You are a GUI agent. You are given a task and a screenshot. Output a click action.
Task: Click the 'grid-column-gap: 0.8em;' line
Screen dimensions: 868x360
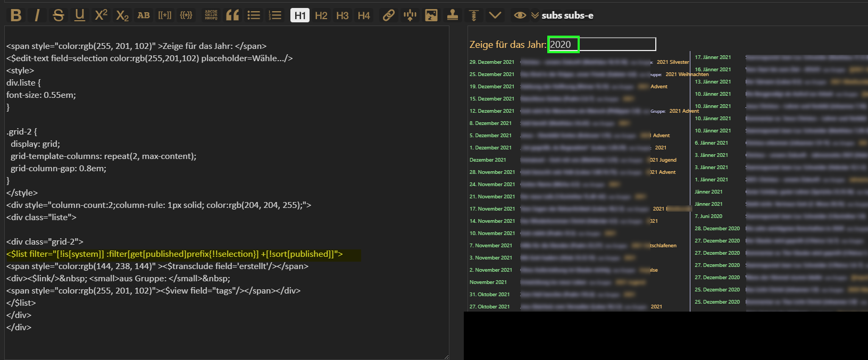click(x=59, y=169)
